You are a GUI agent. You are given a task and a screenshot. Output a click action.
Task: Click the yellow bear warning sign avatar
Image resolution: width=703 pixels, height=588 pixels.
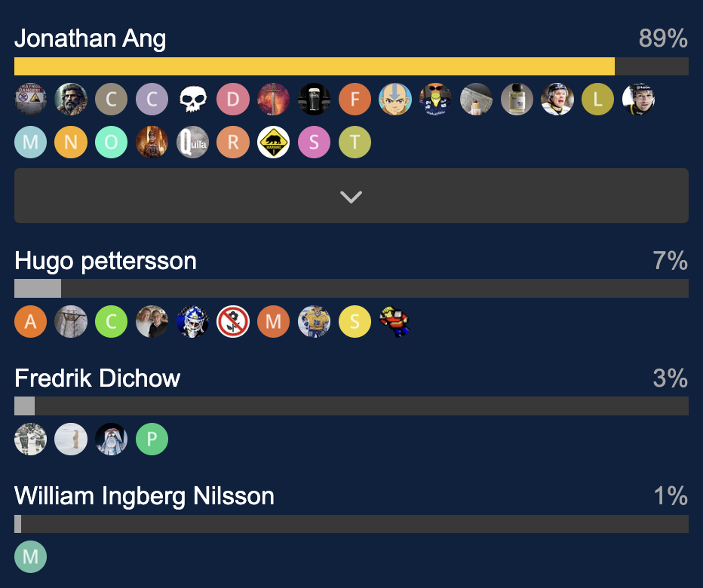pyautogui.click(x=274, y=142)
